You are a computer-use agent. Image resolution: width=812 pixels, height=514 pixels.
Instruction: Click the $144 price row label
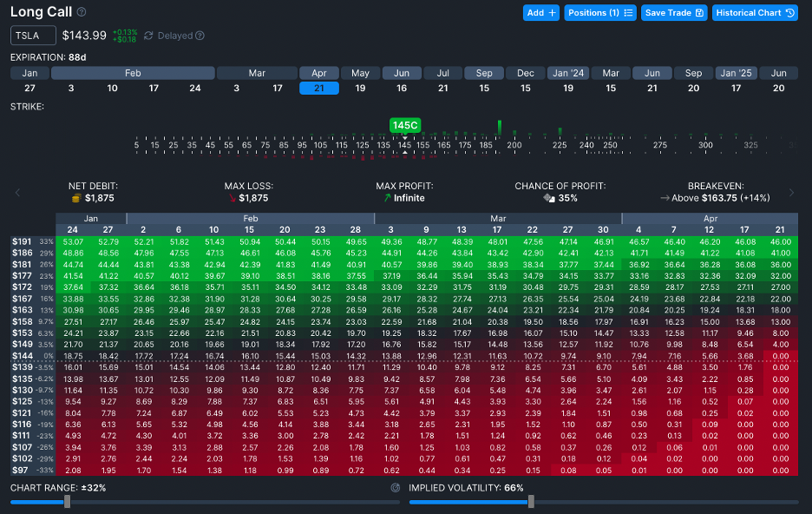[x=23, y=356]
